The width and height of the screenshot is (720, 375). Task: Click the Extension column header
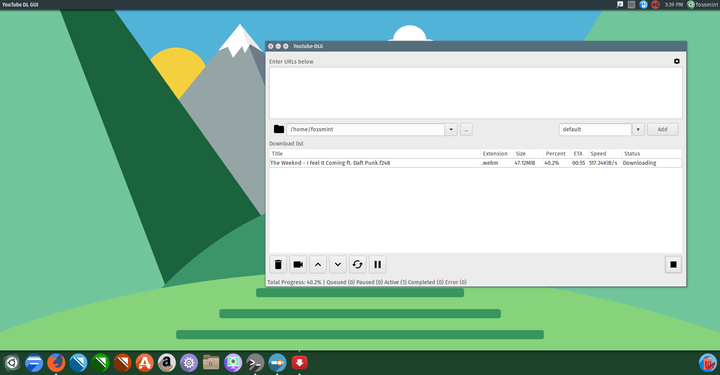[x=497, y=154]
